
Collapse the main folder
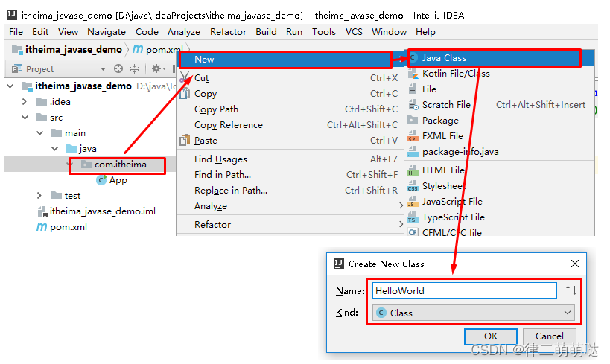39,133
